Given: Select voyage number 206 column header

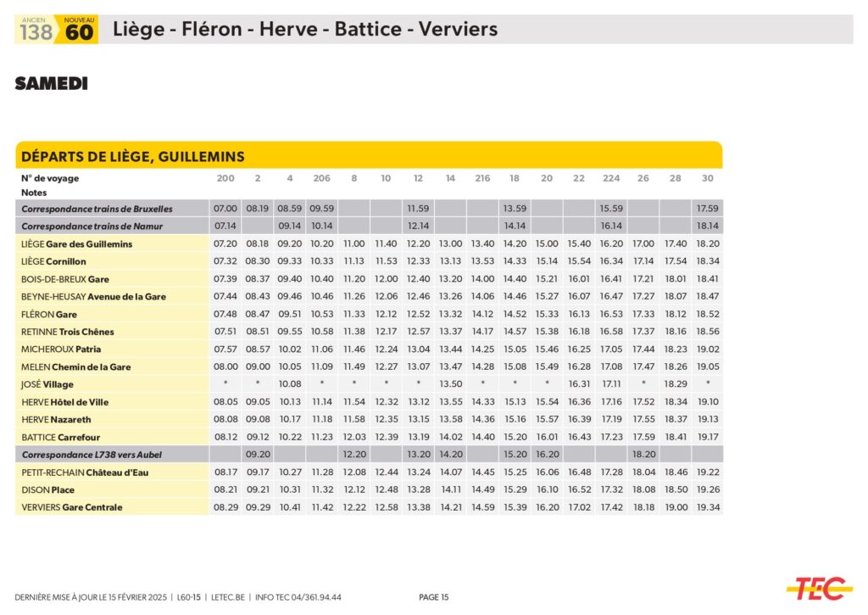Looking at the screenshot, I should pyautogui.click(x=321, y=178).
